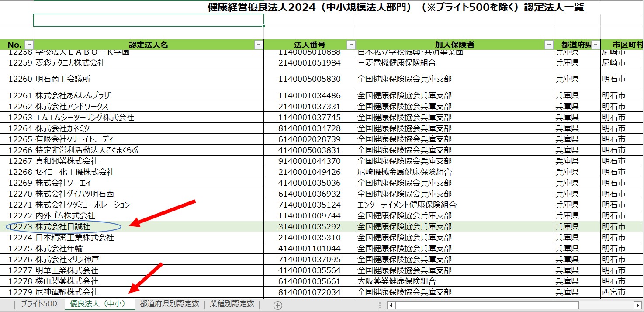
Task: Select the 西宮市 city cell
Action: click(622, 292)
